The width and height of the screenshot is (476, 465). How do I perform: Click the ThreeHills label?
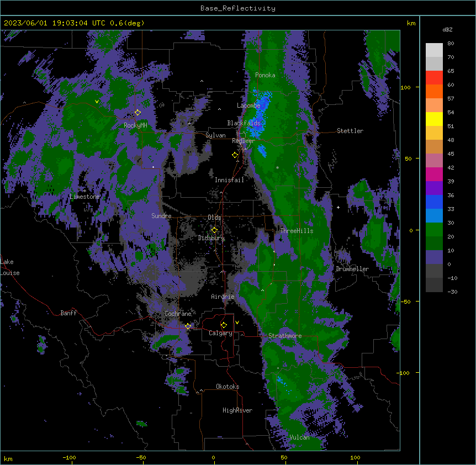297,231
